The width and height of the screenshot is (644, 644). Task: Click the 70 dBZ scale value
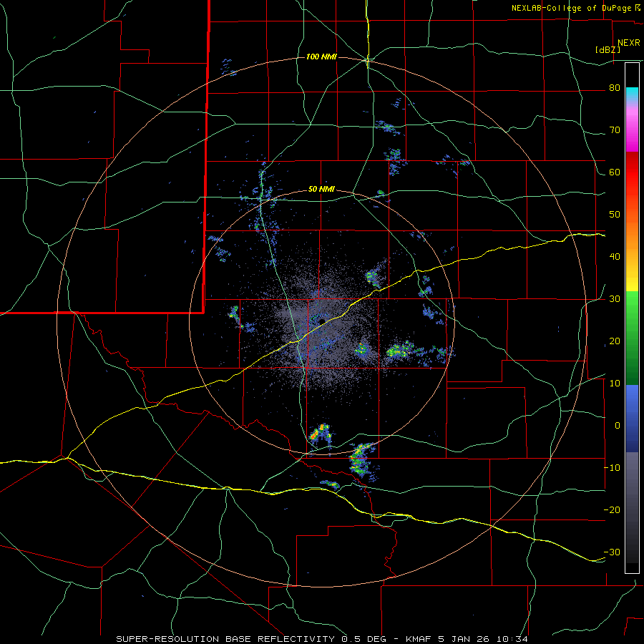614,130
